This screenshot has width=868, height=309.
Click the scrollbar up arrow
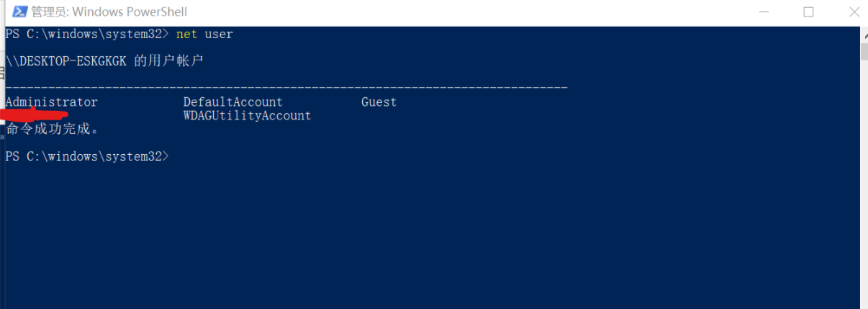pyautogui.click(x=864, y=32)
